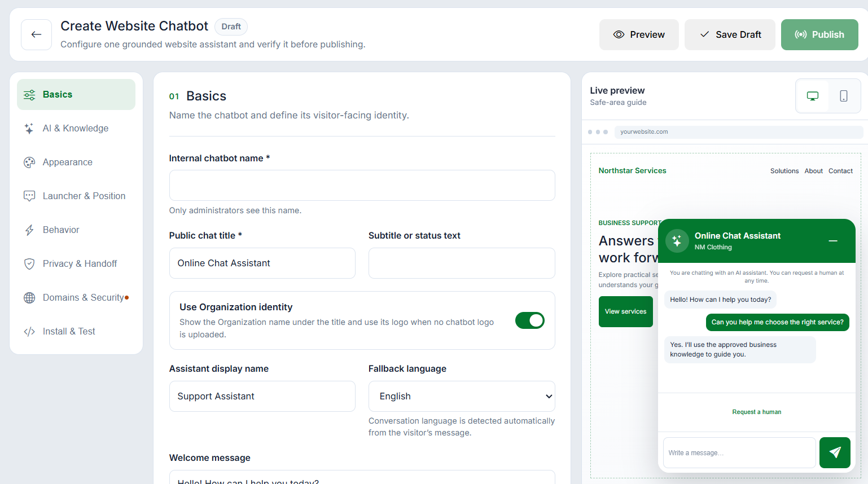Minimize the chat widget in preview
The image size is (868, 484).
point(833,241)
